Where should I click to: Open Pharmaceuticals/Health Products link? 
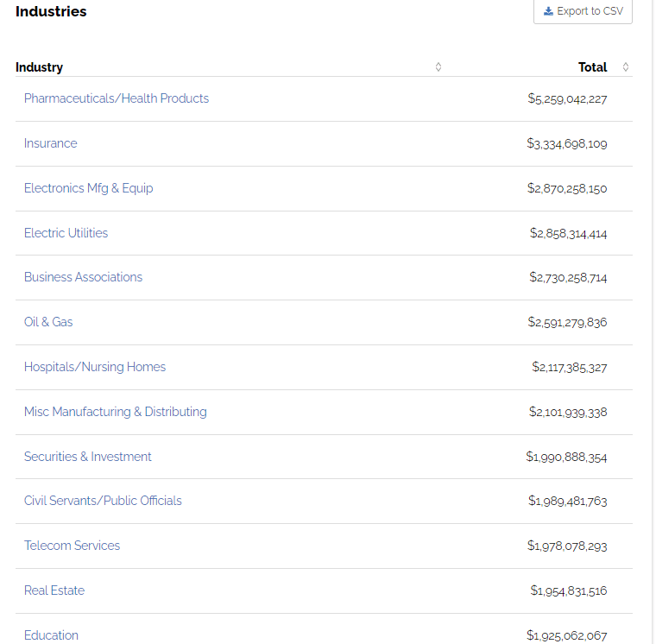(x=117, y=98)
